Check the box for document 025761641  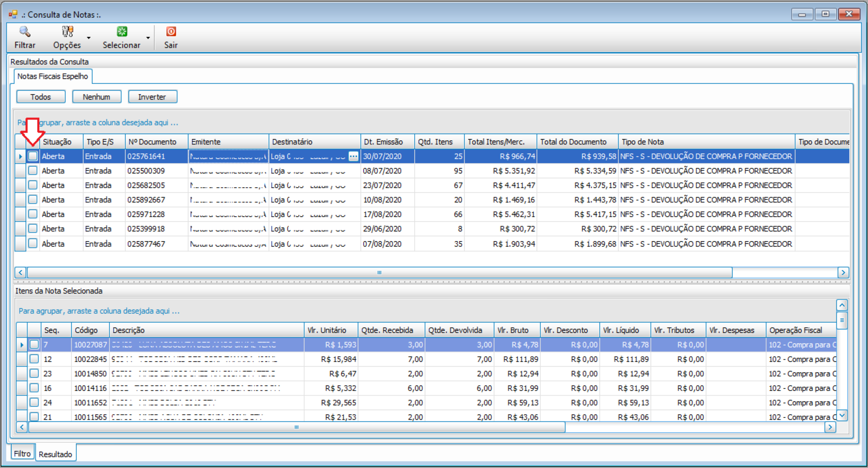coord(33,156)
